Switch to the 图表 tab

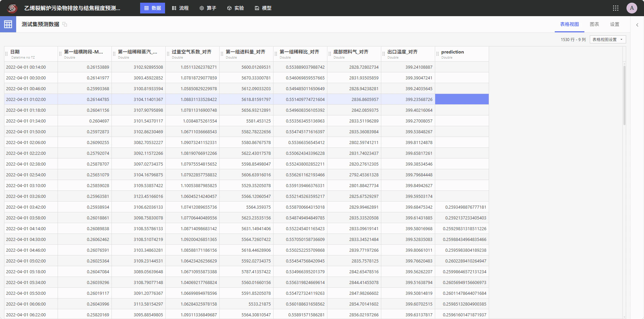tap(594, 24)
